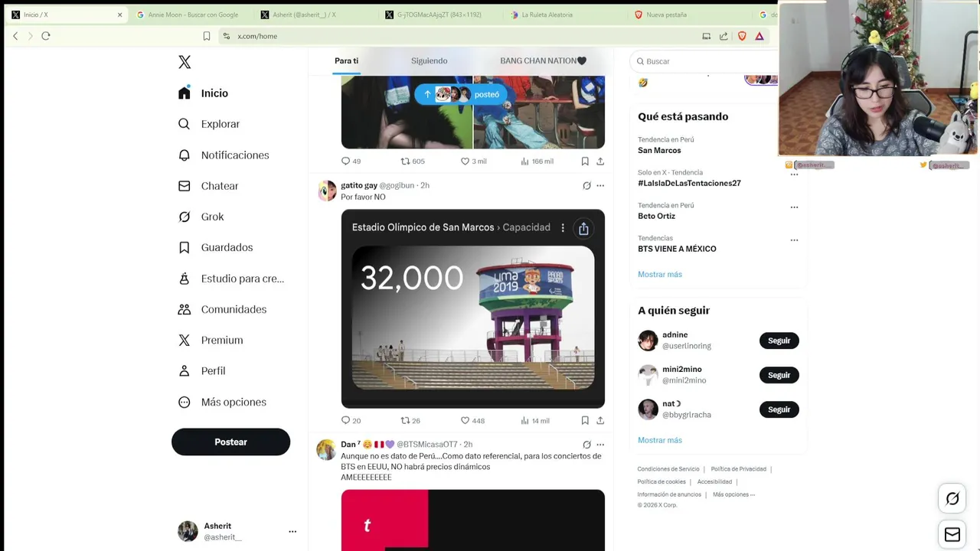
Task: Open Dan BTSMicasaOT7 profile avatar
Action: pos(327,450)
